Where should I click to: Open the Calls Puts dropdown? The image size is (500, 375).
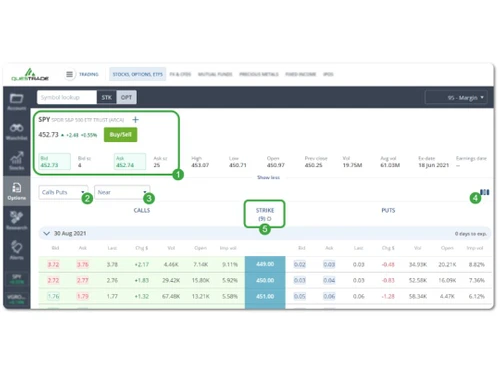(63, 192)
